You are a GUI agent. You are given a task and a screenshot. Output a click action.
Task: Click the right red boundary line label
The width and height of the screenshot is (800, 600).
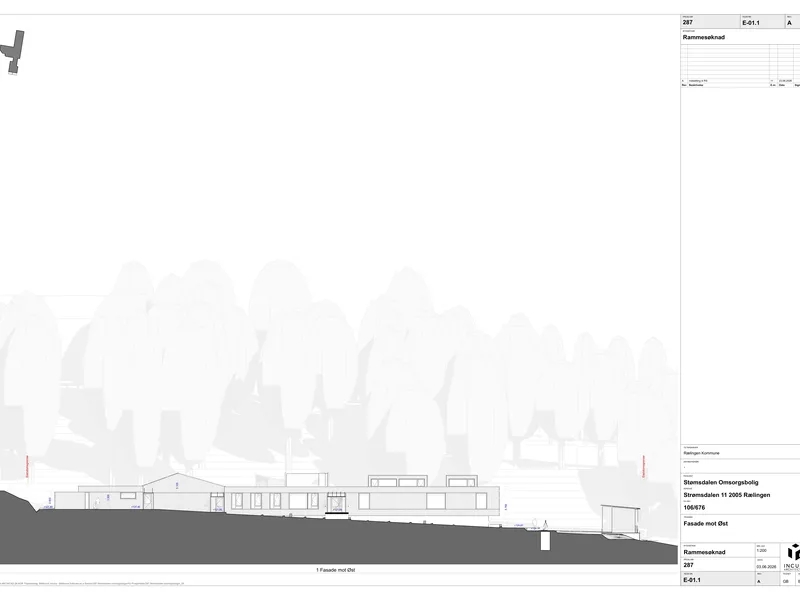click(644, 466)
